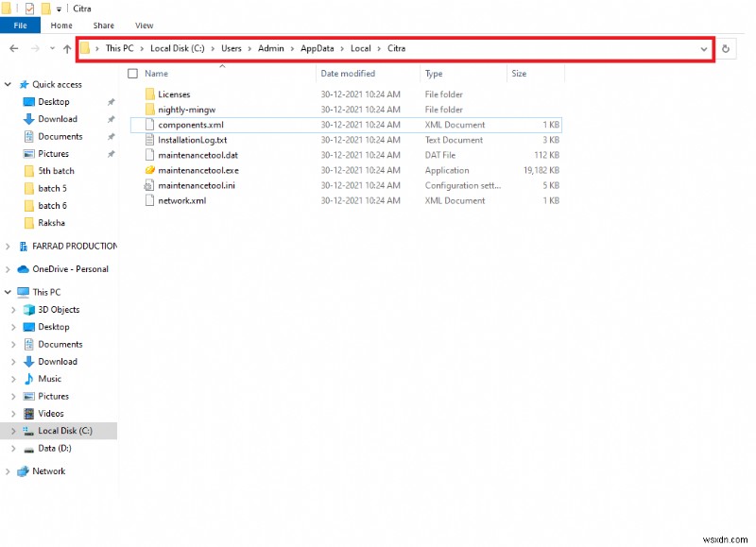Open the Home ribbon tab
The image size is (756, 547).
point(61,26)
